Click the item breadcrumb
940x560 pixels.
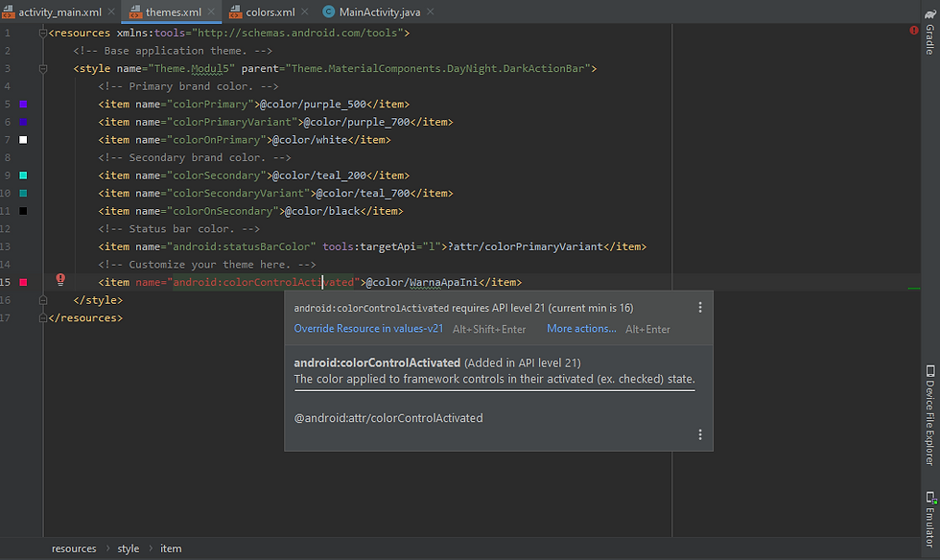(171, 548)
